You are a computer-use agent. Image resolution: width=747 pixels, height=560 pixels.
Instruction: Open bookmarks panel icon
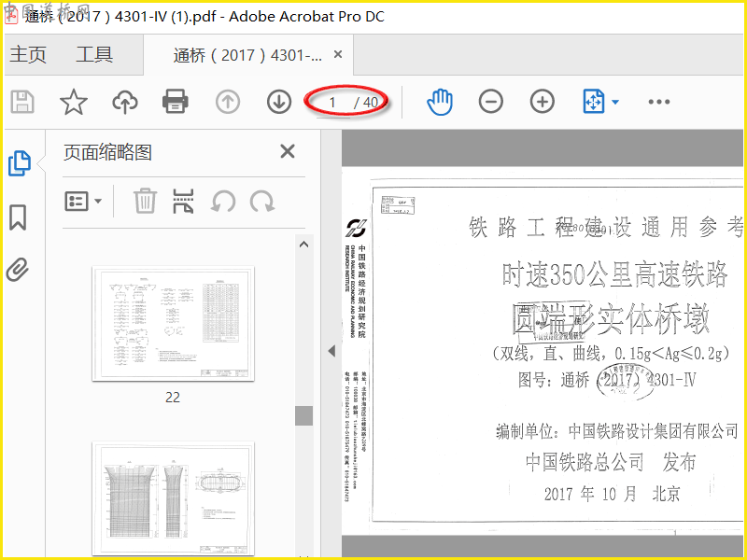(18, 217)
